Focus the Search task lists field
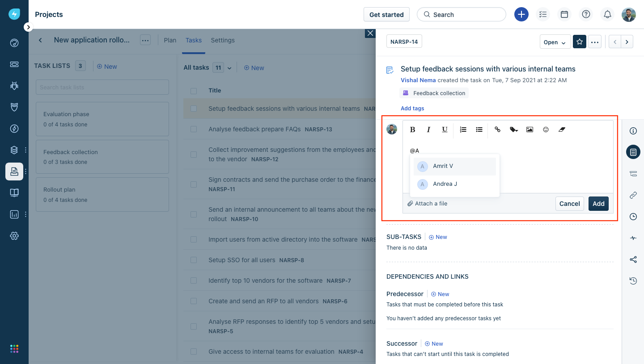Image resolution: width=644 pixels, height=364 pixels. pos(102,87)
